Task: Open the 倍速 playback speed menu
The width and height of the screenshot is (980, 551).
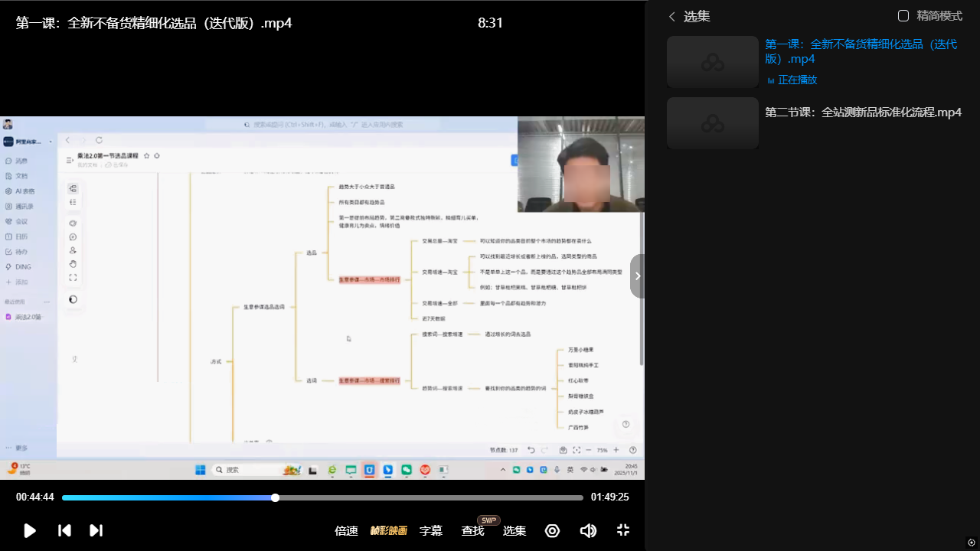Action: coord(346,530)
